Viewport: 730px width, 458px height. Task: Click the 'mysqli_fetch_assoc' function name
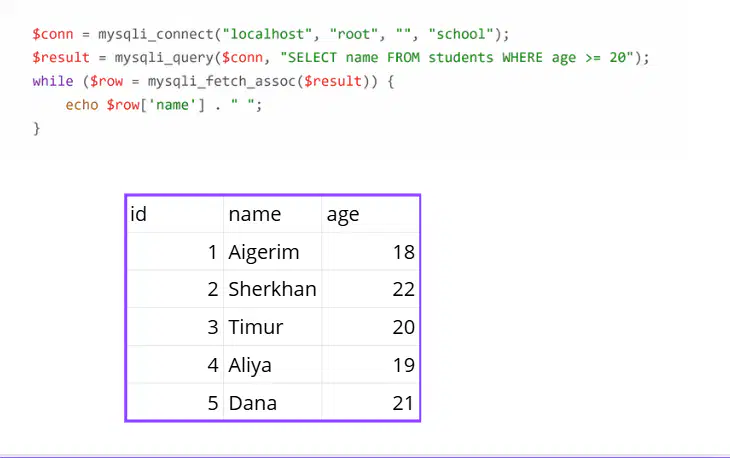pos(222,81)
